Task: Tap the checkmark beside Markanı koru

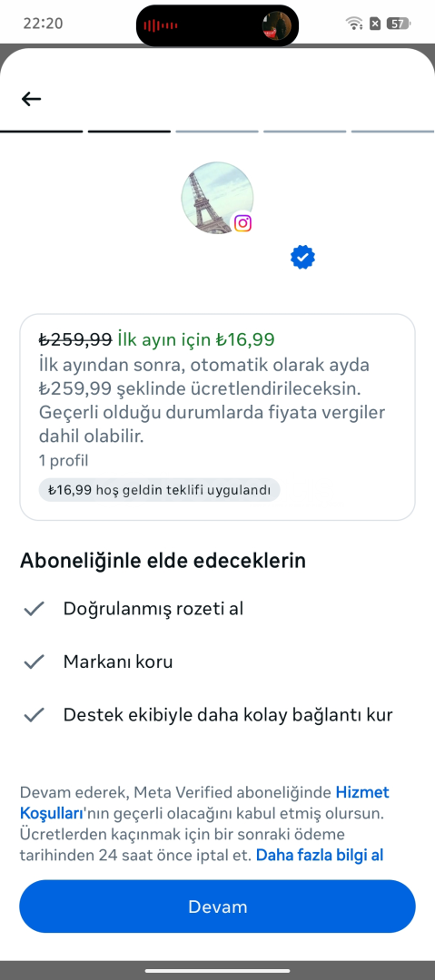Action: 34,661
